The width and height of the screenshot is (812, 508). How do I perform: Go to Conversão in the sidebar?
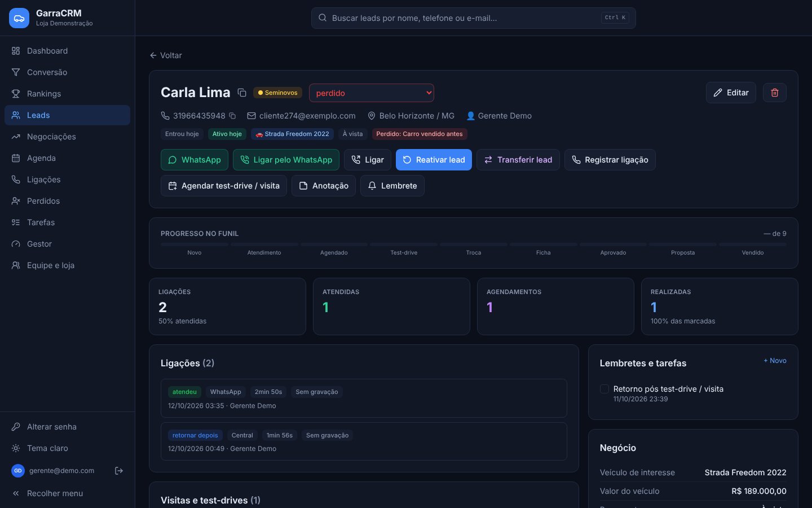pos(67,72)
